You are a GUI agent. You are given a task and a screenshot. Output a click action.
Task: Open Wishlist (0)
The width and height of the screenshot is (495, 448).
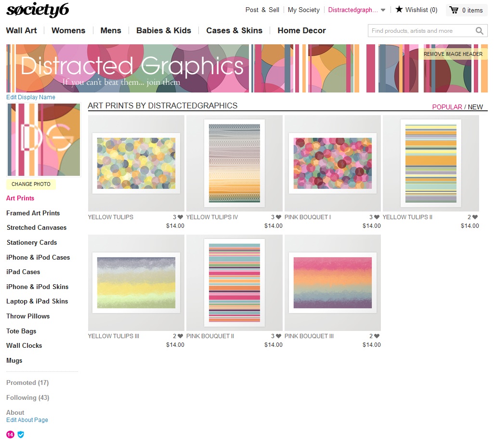click(x=421, y=10)
